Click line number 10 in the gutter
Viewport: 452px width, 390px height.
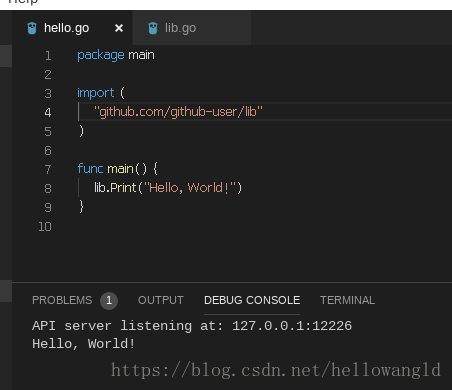pyautogui.click(x=45, y=227)
